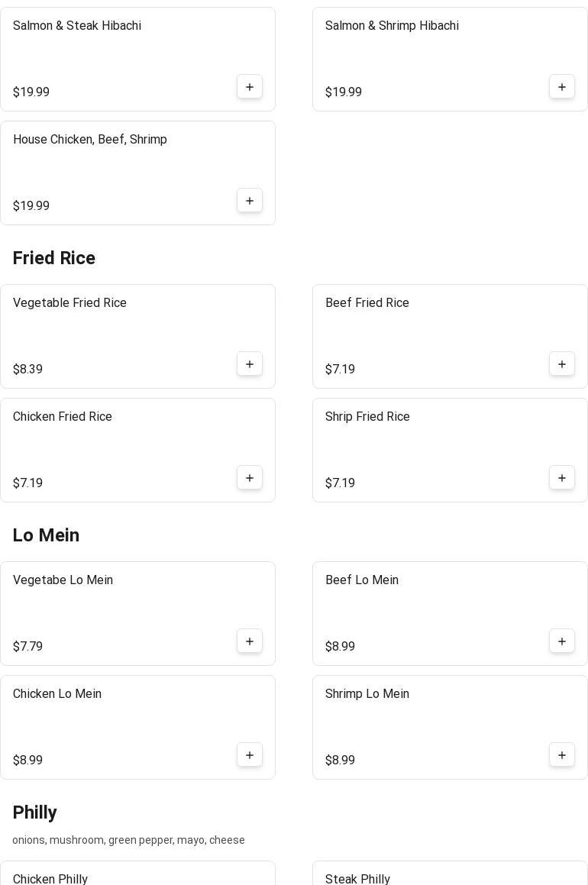The width and height of the screenshot is (588, 885).
Task: Add Beef Lo Mein to order
Action: (562, 641)
